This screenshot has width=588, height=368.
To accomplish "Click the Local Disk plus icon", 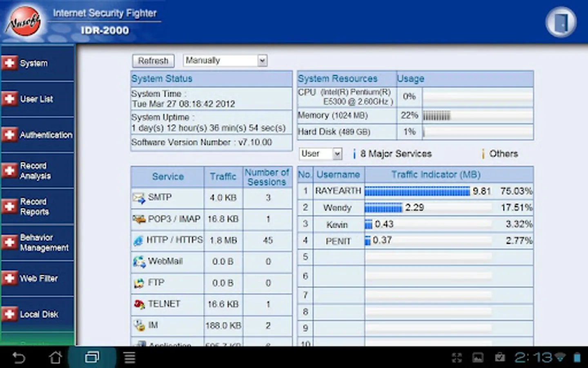I will (x=9, y=314).
